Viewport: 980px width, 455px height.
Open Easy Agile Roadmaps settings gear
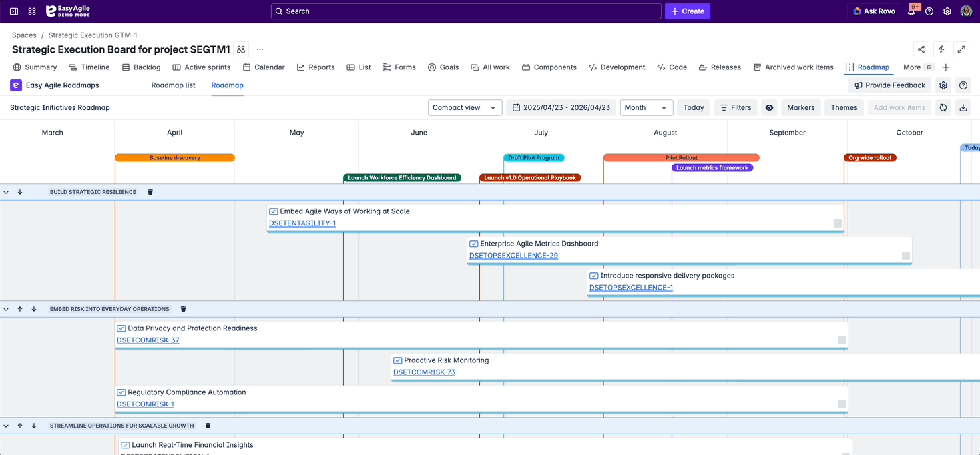(x=943, y=85)
